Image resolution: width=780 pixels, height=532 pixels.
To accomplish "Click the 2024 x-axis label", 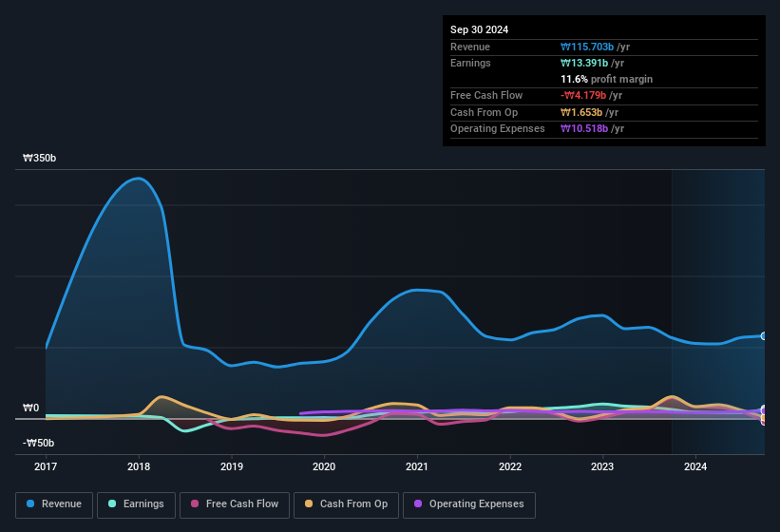I will (x=695, y=466).
